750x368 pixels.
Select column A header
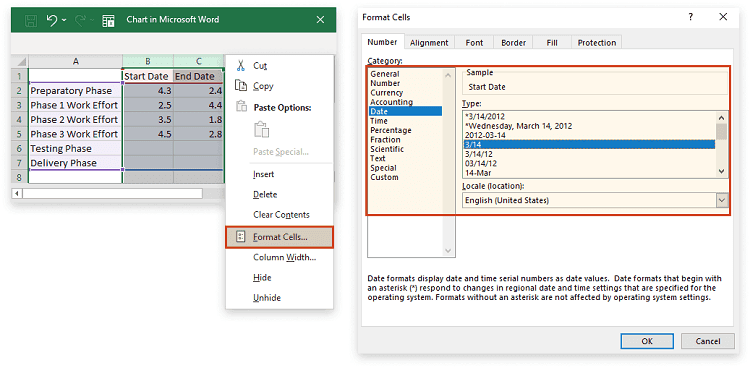tap(76, 61)
